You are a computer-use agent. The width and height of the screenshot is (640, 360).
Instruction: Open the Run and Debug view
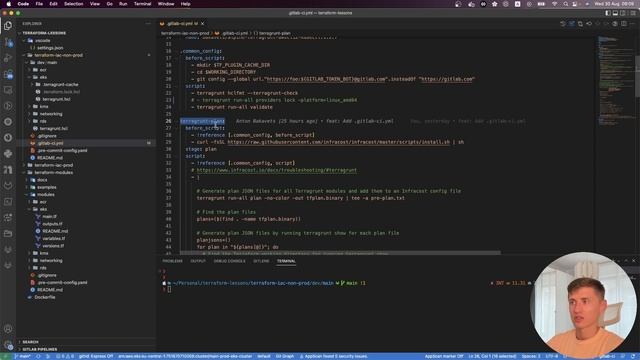click(8, 58)
